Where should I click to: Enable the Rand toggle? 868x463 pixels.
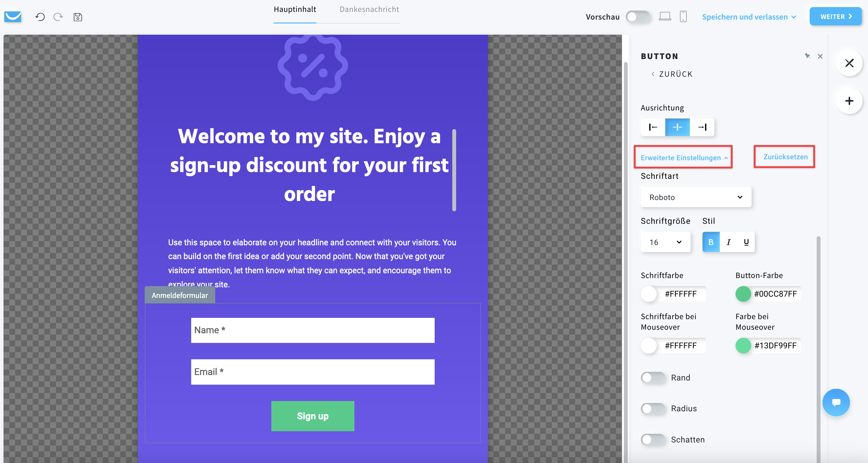click(x=653, y=378)
